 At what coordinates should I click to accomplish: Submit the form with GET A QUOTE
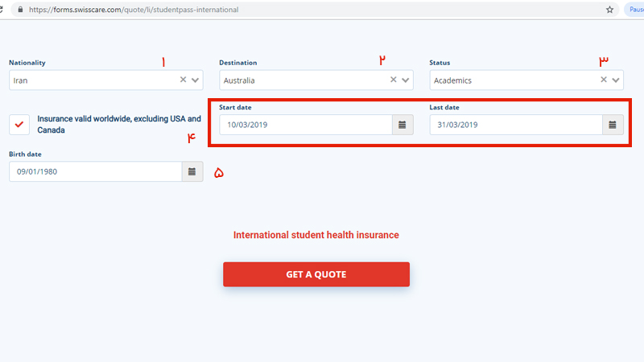pos(316,274)
